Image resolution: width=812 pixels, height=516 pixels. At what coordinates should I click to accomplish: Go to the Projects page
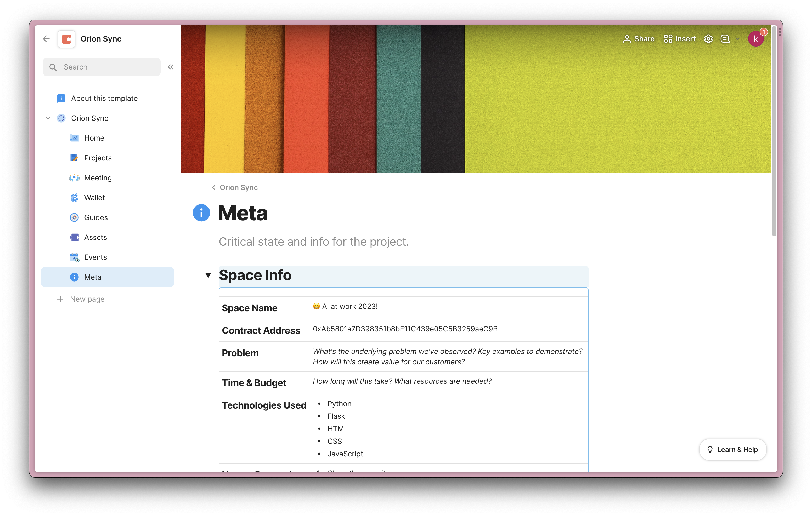point(98,158)
